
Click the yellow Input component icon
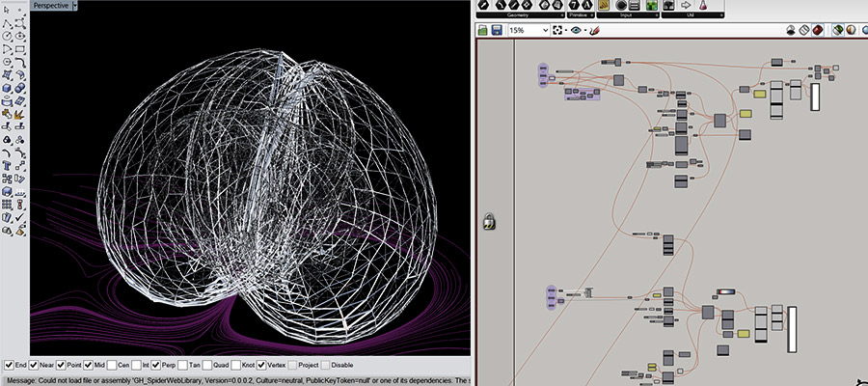(x=604, y=5)
